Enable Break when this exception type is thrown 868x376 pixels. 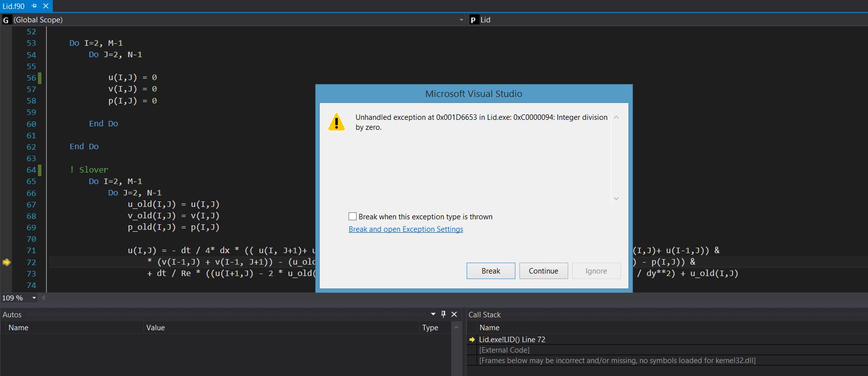click(x=353, y=216)
